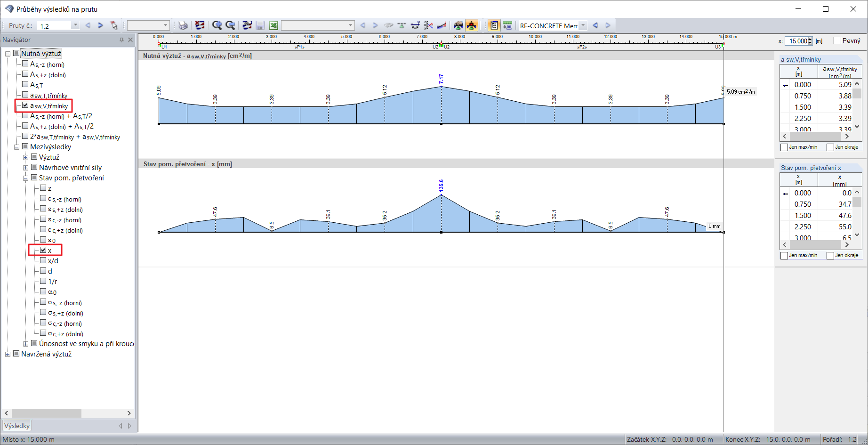Viewport: 868px width, 445px height.
Task: Go to the next member number
Action: (100, 25)
